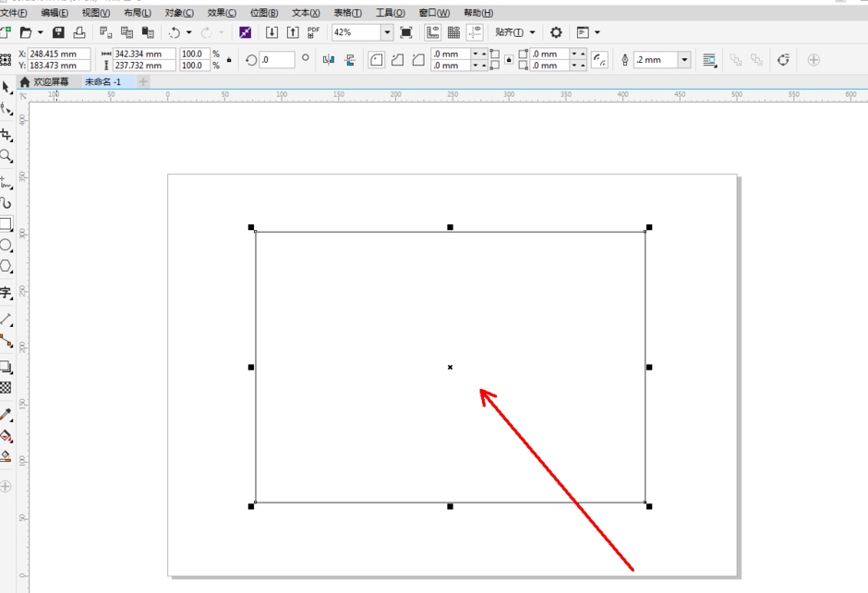The height and width of the screenshot is (593, 868).
Task: Pick the Eyedropper tool
Action: click(6, 415)
